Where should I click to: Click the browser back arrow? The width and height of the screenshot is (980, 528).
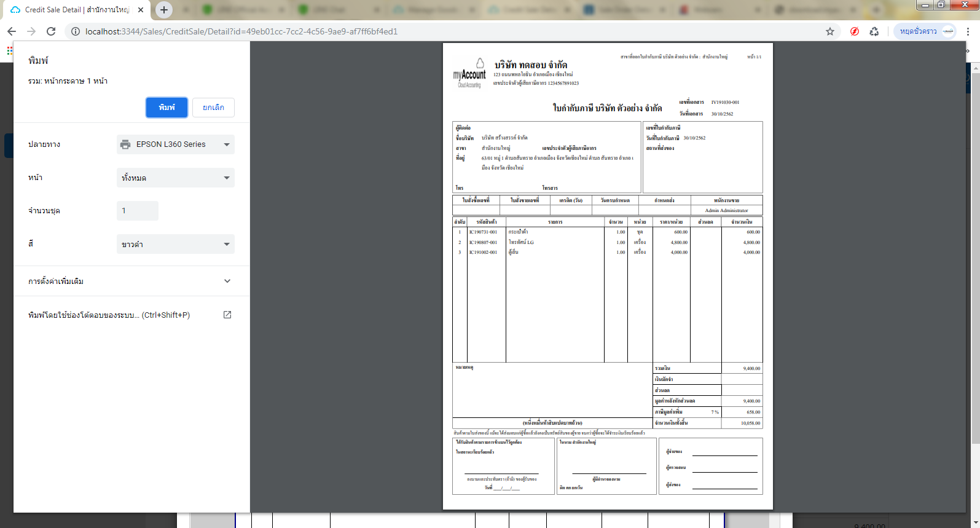[x=12, y=31]
